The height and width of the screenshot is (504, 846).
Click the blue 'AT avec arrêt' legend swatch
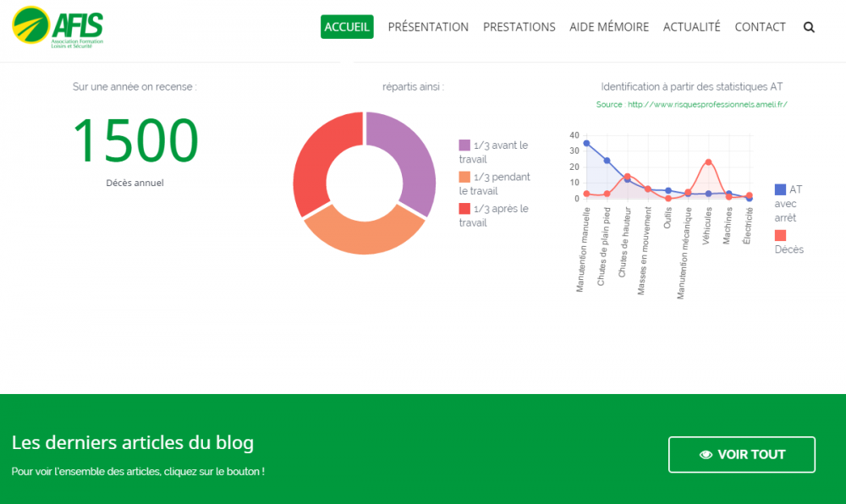(x=780, y=189)
